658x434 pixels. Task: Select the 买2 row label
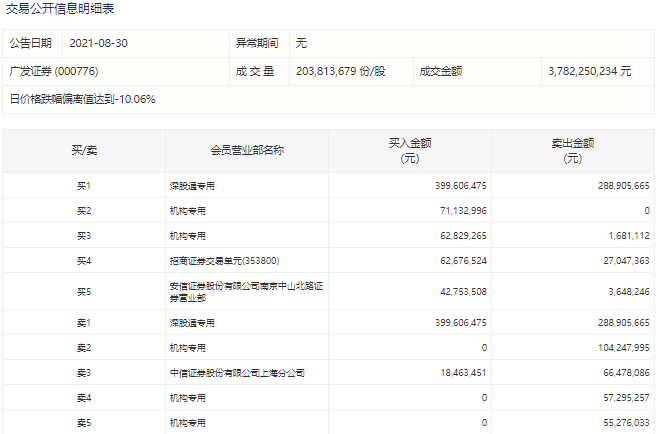coord(84,211)
